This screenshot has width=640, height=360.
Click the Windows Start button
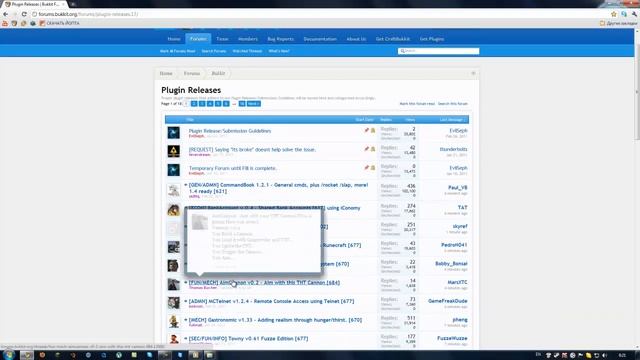pyautogui.click(x=9, y=355)
